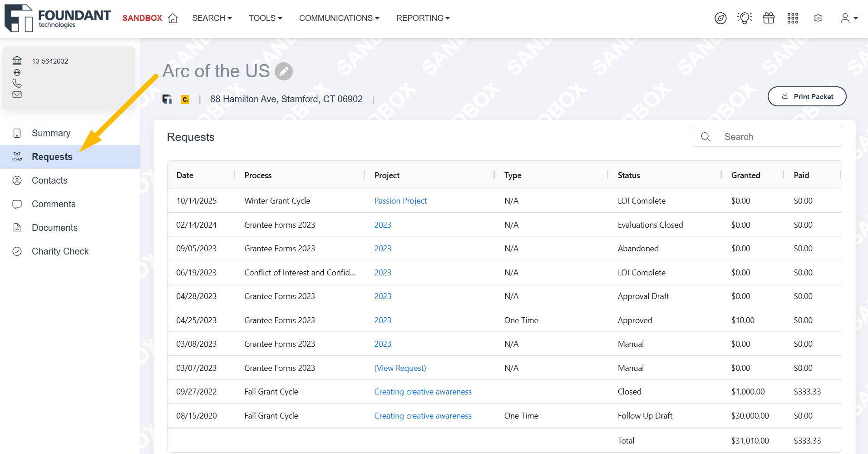The width and height of the screenshot is (868, 454).
Task: Open the Passion Project link
Action: [x=400, y=201]
